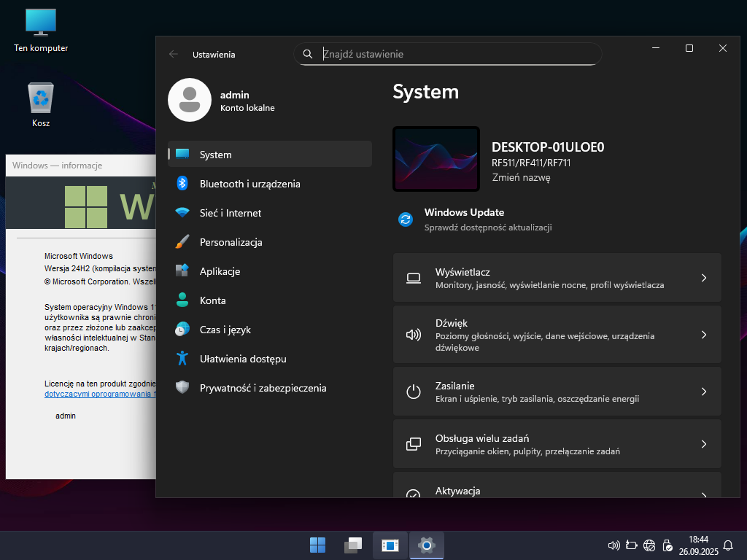Select Sieć i Internet in sidebar
The height and width of the screenshot is (560, 747).
point(230,213)
